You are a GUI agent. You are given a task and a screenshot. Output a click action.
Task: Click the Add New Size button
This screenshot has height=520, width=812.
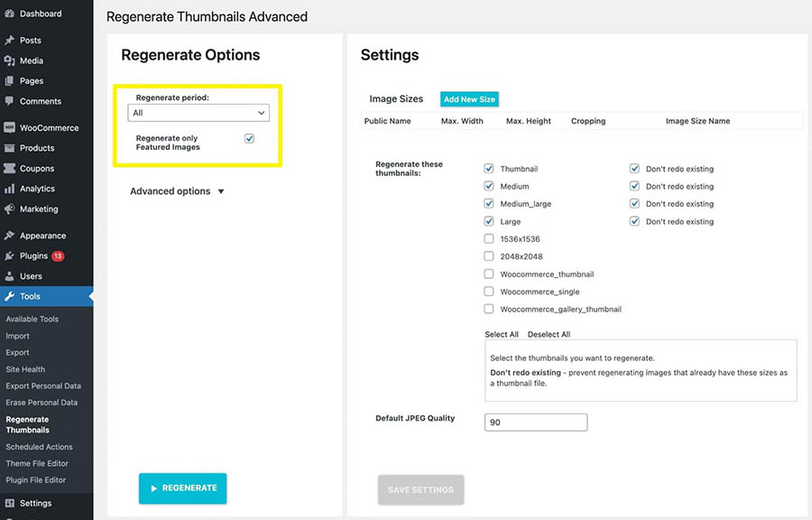coord(469,99)
